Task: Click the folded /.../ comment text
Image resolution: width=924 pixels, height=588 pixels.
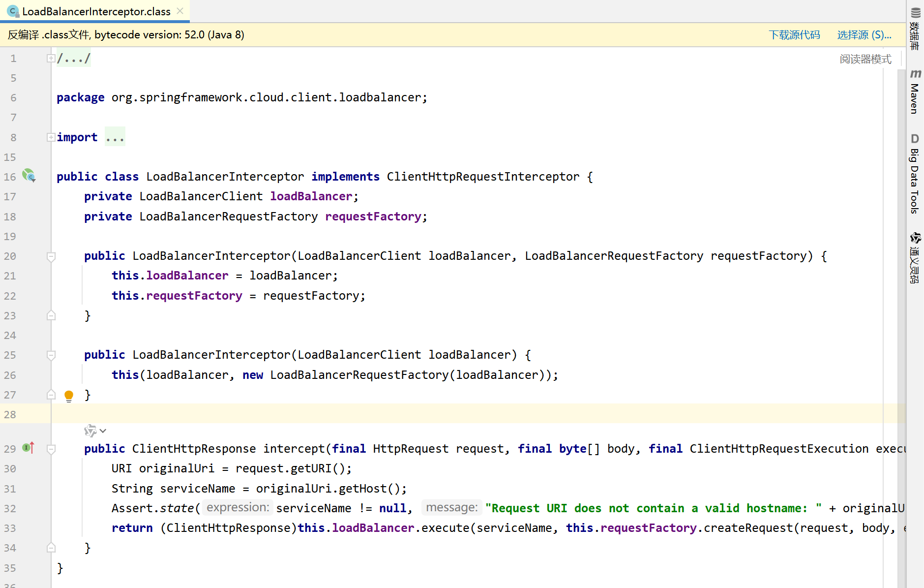Action: click(x=74, y=58)
